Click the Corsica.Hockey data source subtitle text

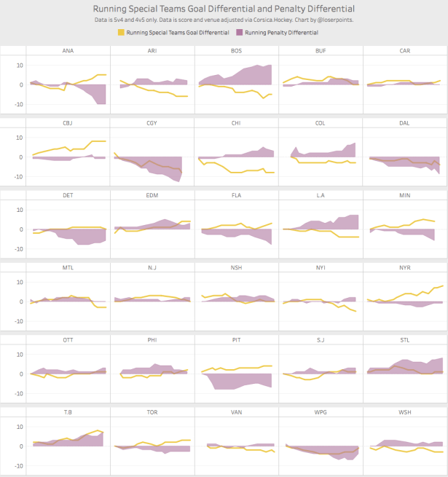(x=224, y=21)
